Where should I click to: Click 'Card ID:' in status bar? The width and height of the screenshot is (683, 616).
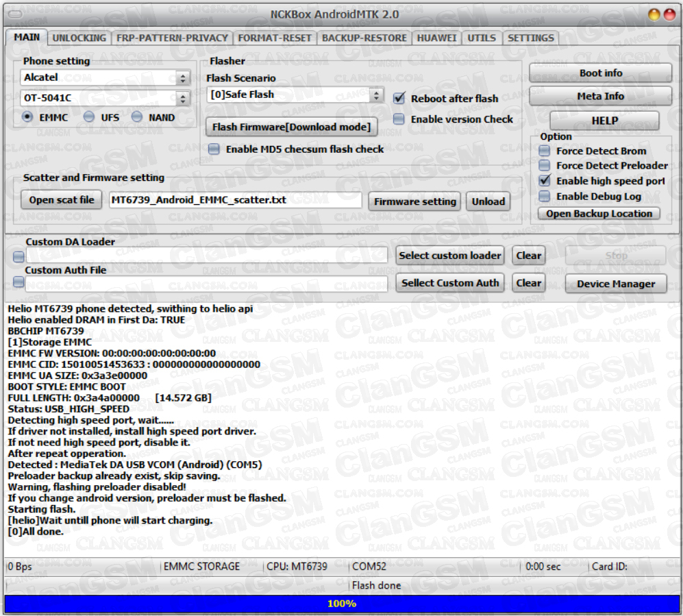pos(610,567)
